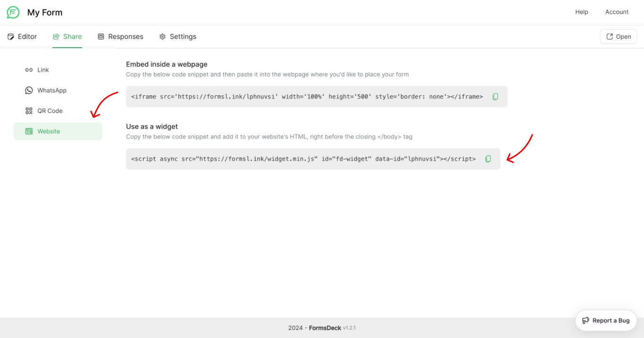Screen dimensions: 644x338
Task: Select the Share tab
Action: click(x=67, y=36)
